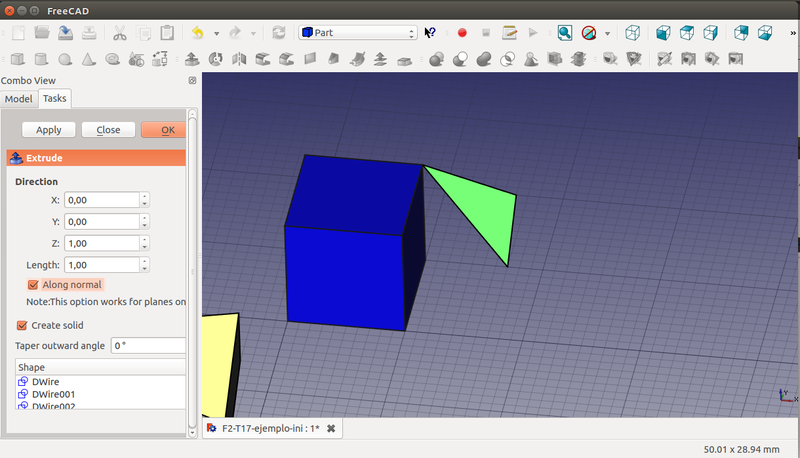The image size is (800, 458).
Task: Select the Sphere primitive tool
Action: click(x=65, y=59)
